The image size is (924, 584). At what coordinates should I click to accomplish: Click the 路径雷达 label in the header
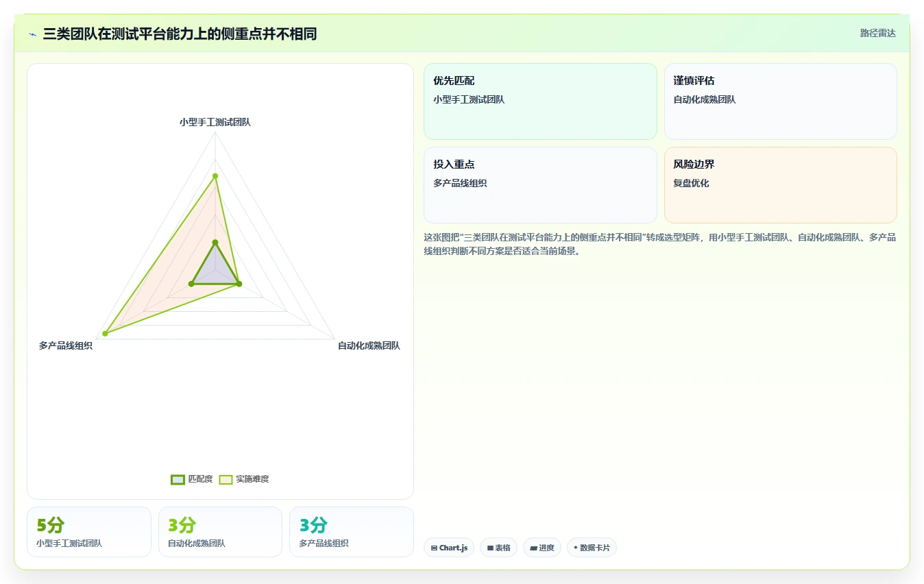click(x=878, y=33)
